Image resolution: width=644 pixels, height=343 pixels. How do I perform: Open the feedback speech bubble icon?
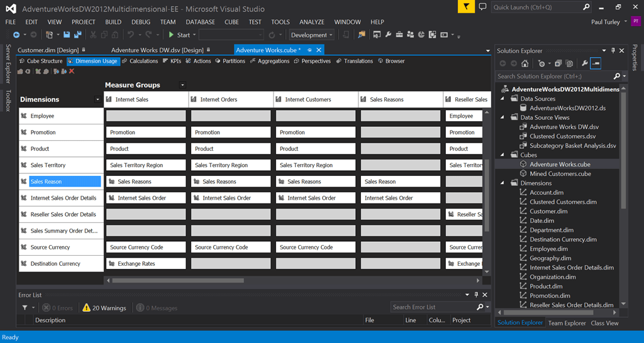[x=483, y=7]
